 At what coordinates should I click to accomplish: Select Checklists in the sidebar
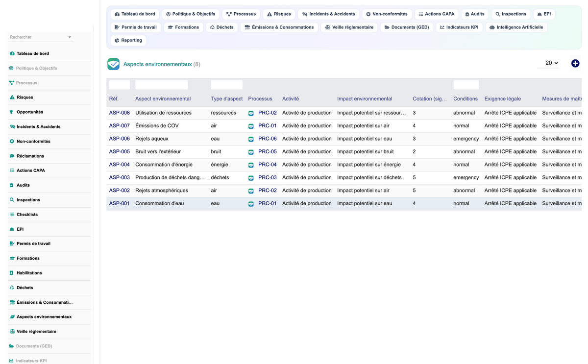(49, 215)
